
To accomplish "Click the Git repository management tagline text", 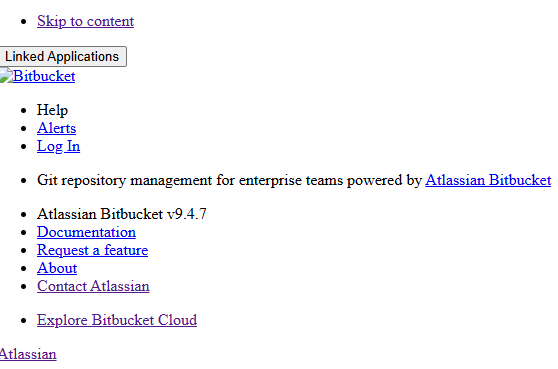I will [229, 180].
